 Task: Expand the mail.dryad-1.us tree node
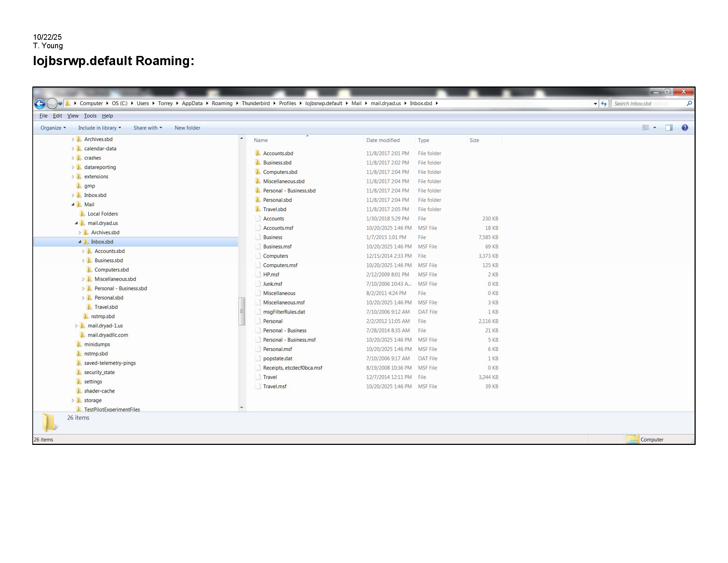click(76, 326)
